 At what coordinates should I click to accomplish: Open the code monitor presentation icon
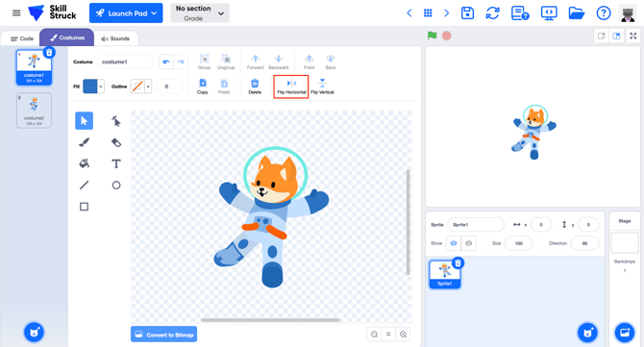tap(549, 13)
